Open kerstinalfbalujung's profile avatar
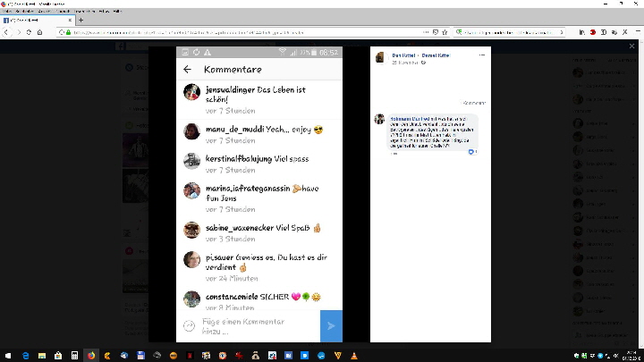 click(191, 161)
